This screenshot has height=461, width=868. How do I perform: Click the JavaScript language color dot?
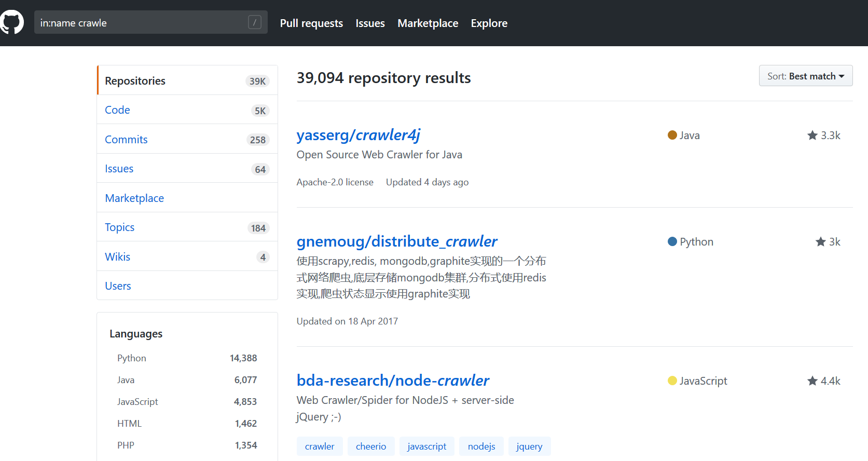(672, 381)
